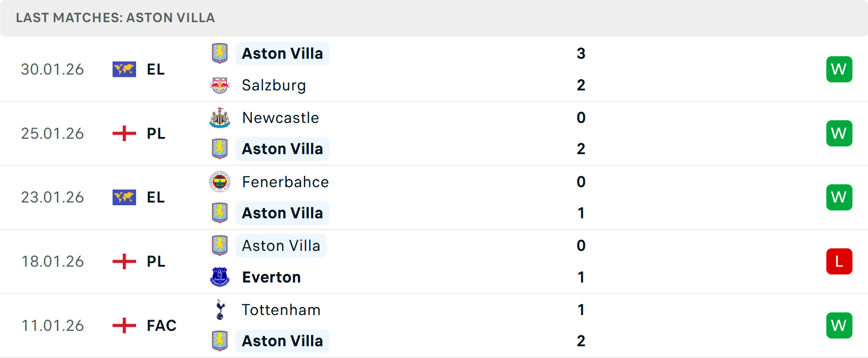Open the Everton team name link
Screen dimensions: 868x358
(x=272, y=277)
